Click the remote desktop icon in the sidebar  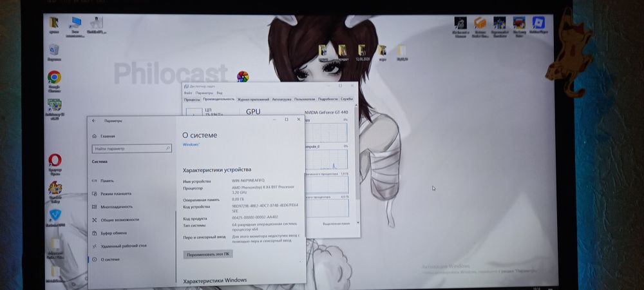95,246
